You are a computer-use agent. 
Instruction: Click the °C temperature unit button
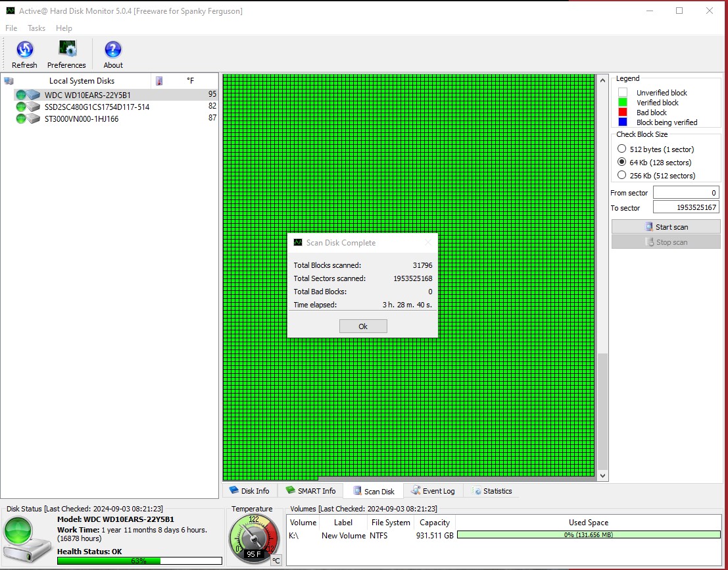coord(276,560)
